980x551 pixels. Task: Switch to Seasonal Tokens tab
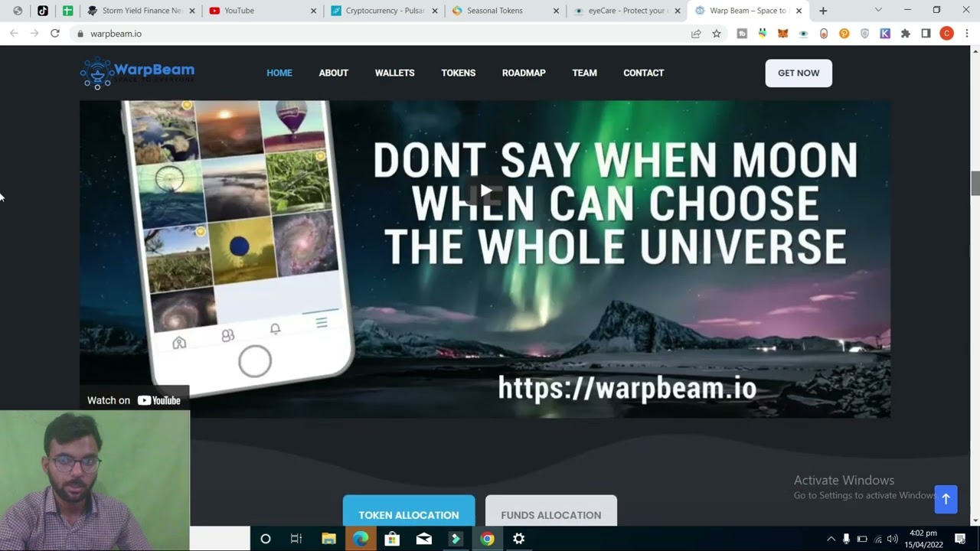pyautogui.click(x=506, y=11)
